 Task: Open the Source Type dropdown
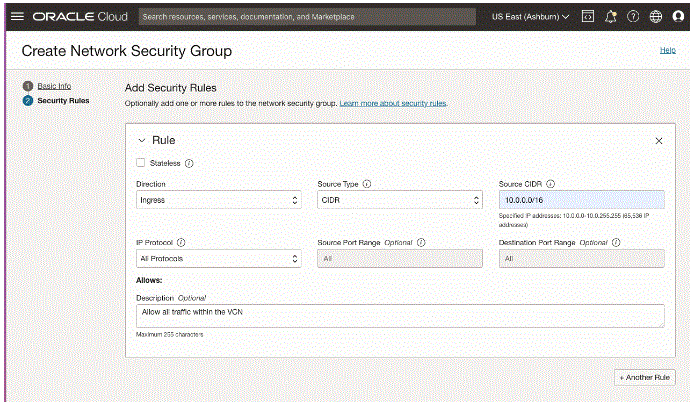[x=400, y=200]
